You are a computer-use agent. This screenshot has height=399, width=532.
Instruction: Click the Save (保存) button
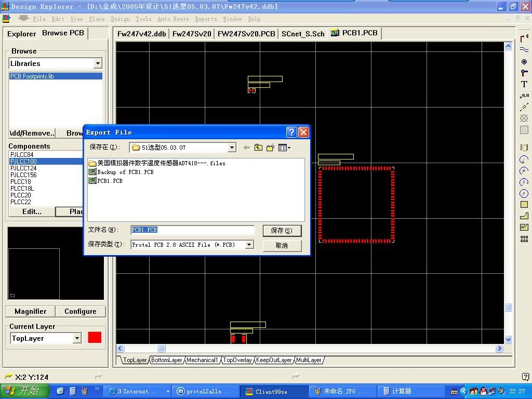(x=282, y=231)
